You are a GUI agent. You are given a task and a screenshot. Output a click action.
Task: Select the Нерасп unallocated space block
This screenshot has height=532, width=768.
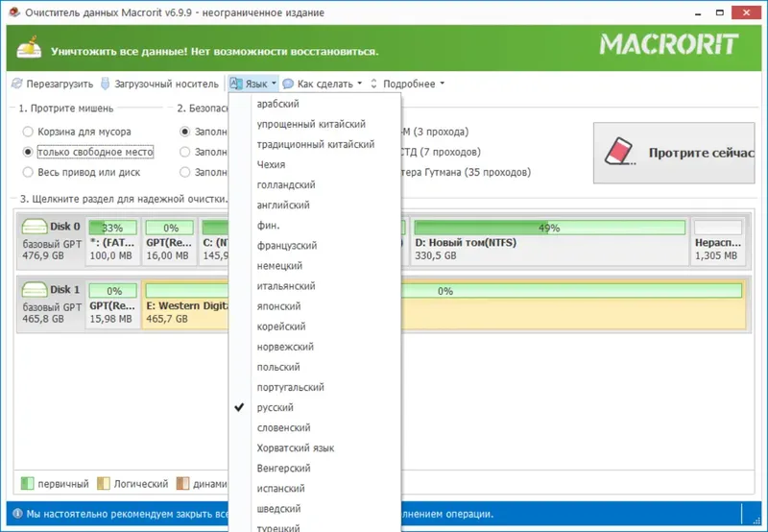718,242
